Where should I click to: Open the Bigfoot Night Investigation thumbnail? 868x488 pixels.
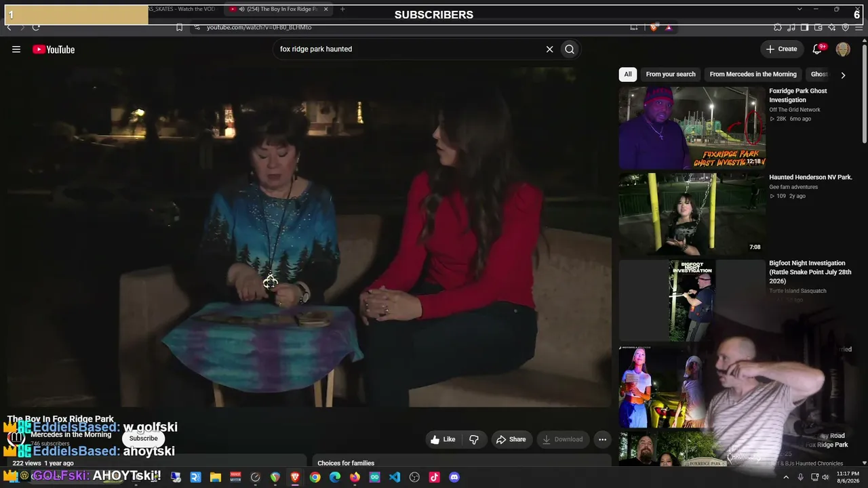pyautogui.click(x=692, y=300)
